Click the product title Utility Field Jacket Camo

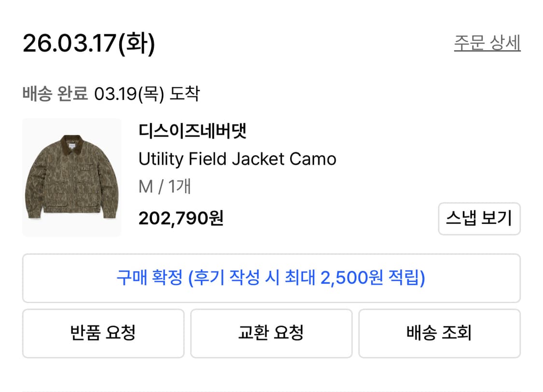click(x=238, y=159)
